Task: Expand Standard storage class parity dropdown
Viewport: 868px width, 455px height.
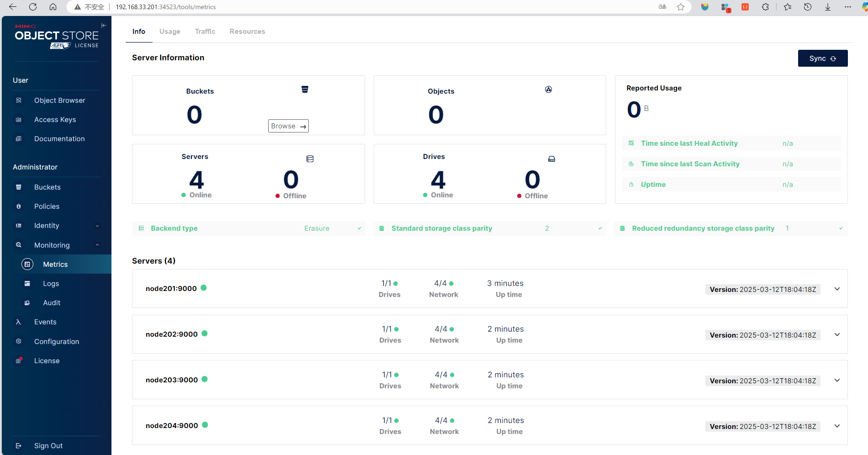Action: click(x=600, y=228)
